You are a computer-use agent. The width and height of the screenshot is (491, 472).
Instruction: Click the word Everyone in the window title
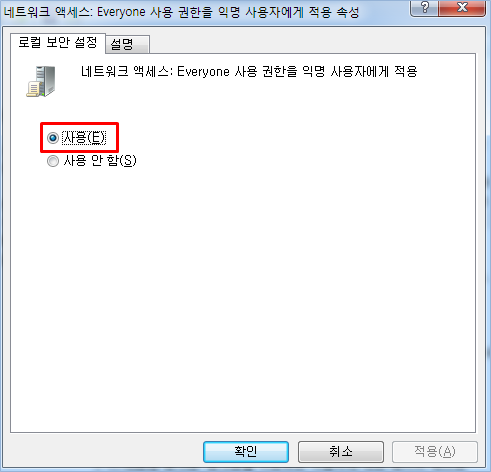coord(121,12)
